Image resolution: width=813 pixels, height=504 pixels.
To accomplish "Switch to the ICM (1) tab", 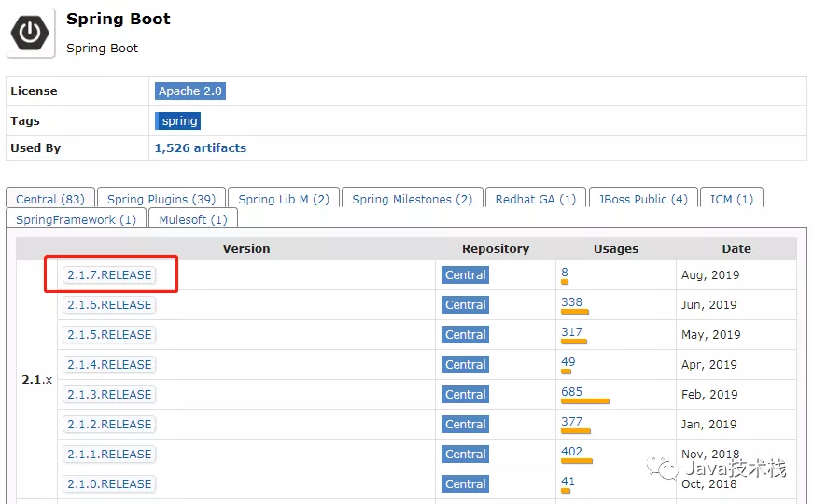I will [x=732, y=199].
